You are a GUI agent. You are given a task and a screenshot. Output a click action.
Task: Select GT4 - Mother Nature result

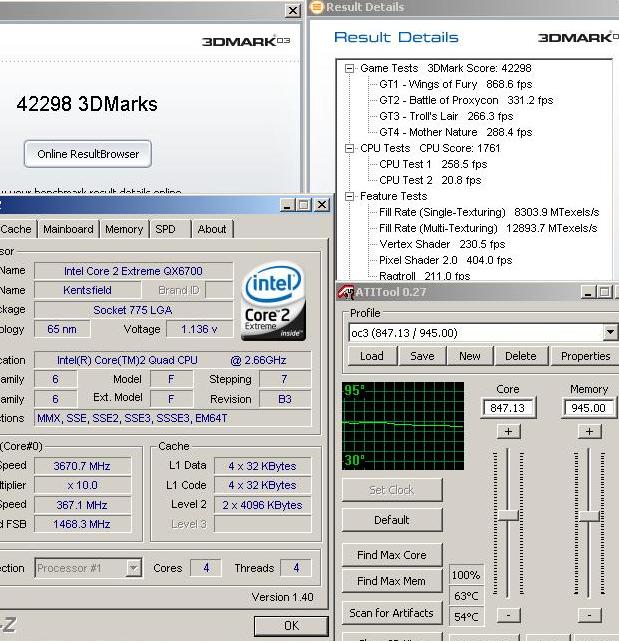coord(455,132)
